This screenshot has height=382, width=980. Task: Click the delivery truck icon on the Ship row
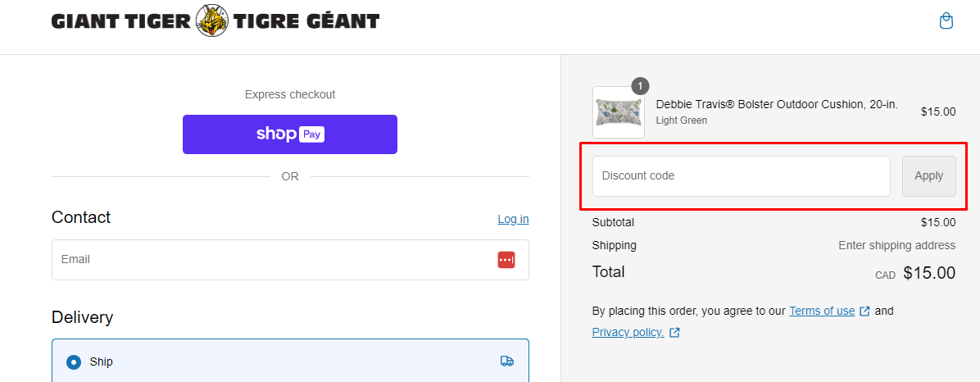tap(507, 362)
